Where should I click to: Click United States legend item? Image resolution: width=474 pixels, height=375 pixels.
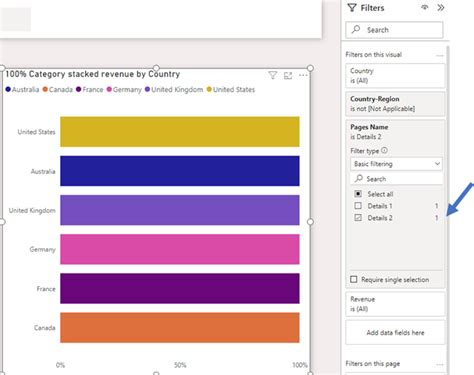[231, 90]
